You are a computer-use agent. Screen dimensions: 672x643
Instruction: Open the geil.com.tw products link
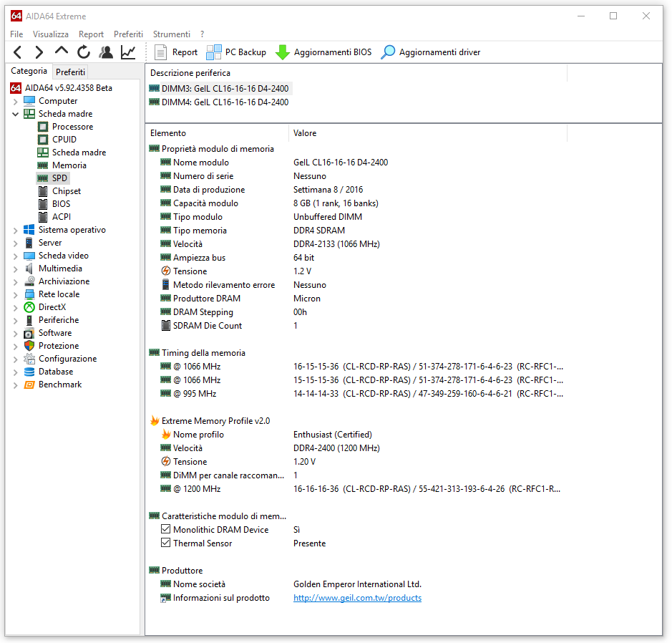point(357,598)
